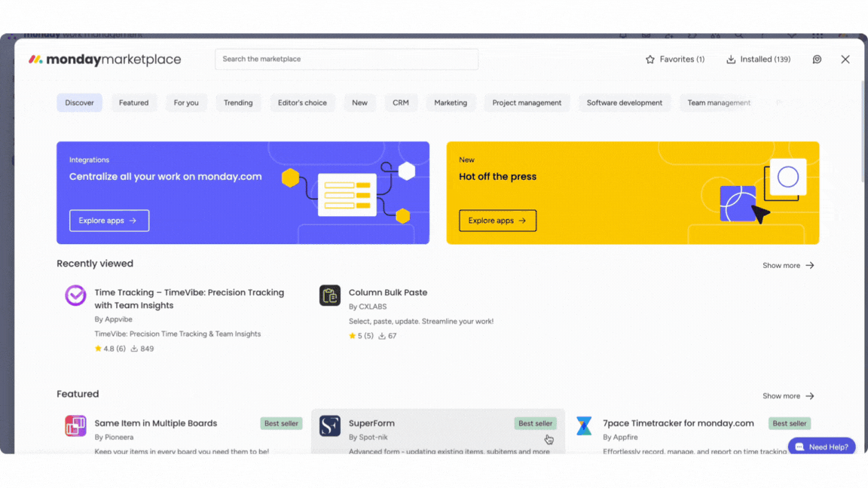Open the Editor's choice tab

coord(302,103)
